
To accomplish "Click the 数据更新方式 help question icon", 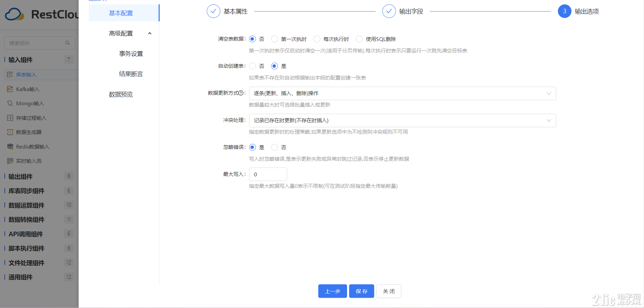I will pyautogui.click(x=241, y=93).
